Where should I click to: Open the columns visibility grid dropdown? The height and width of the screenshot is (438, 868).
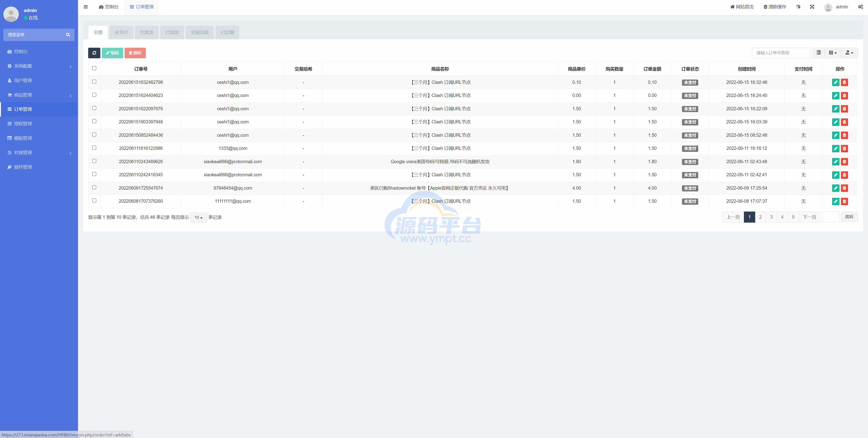(x=833, y=53)
